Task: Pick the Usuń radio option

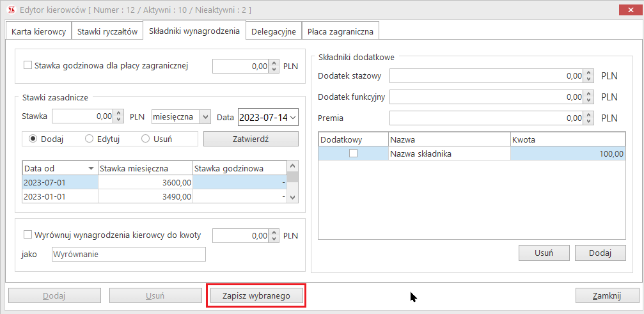Action: pyautogui.click(x=145, y=139)
